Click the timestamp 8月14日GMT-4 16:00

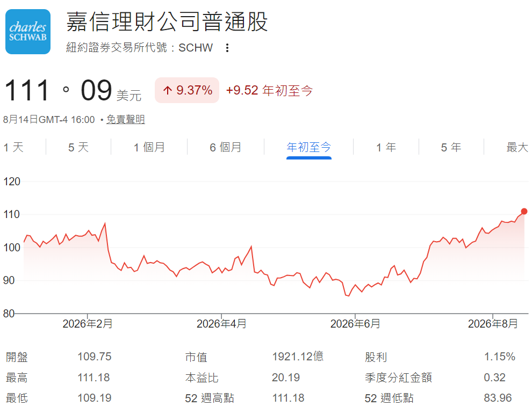tap(49, 119)
